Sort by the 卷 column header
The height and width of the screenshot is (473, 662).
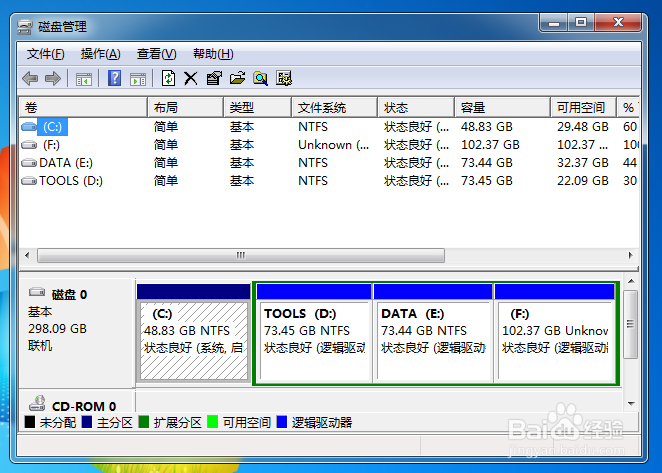coord(83,108)
